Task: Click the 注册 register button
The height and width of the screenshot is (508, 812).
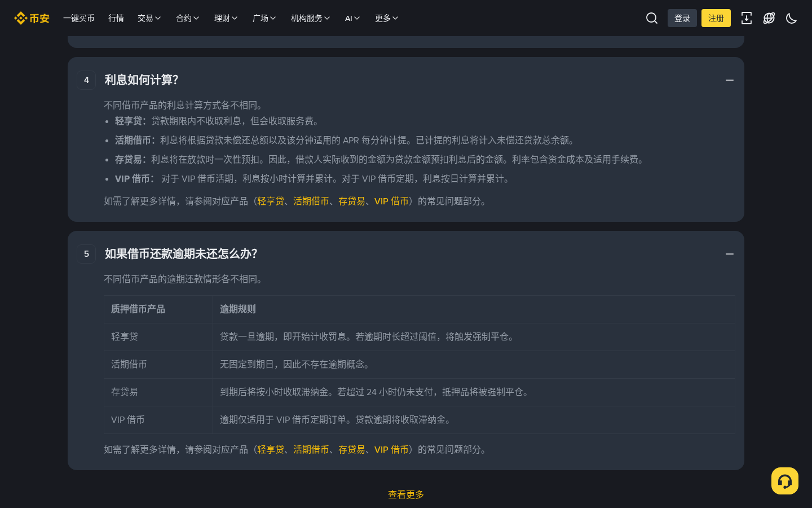Action: (x=716, y=18)
